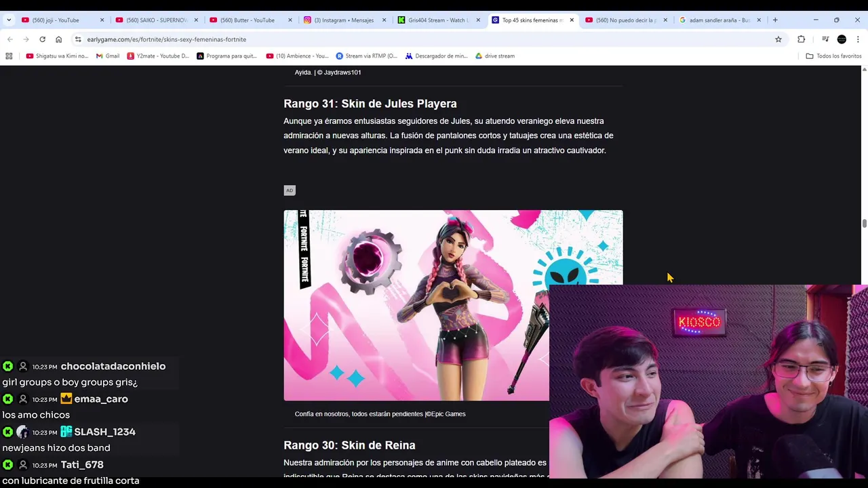
Task: Reload the current page
Action: [43, 39]
